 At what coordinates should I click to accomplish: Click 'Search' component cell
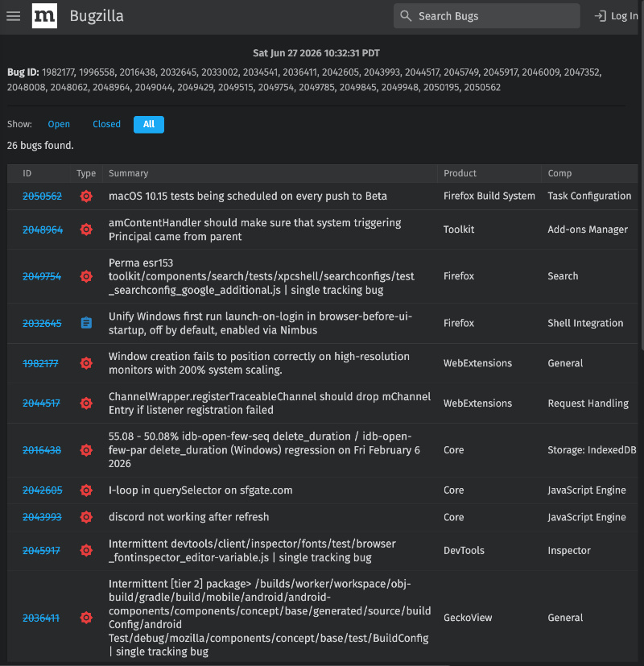(x=563, y=276)
